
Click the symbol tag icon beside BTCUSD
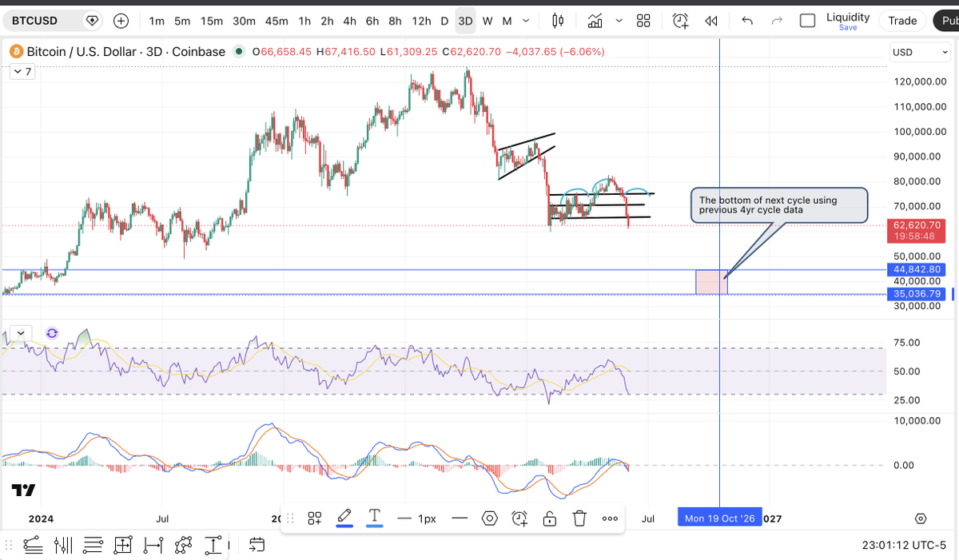point(93,21)
